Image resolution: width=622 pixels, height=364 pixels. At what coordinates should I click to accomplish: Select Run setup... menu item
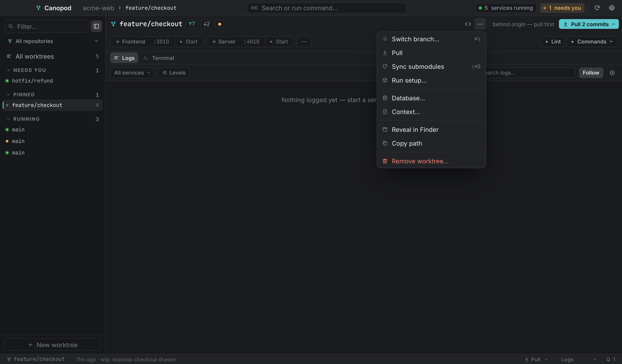[x=431, y=80]
